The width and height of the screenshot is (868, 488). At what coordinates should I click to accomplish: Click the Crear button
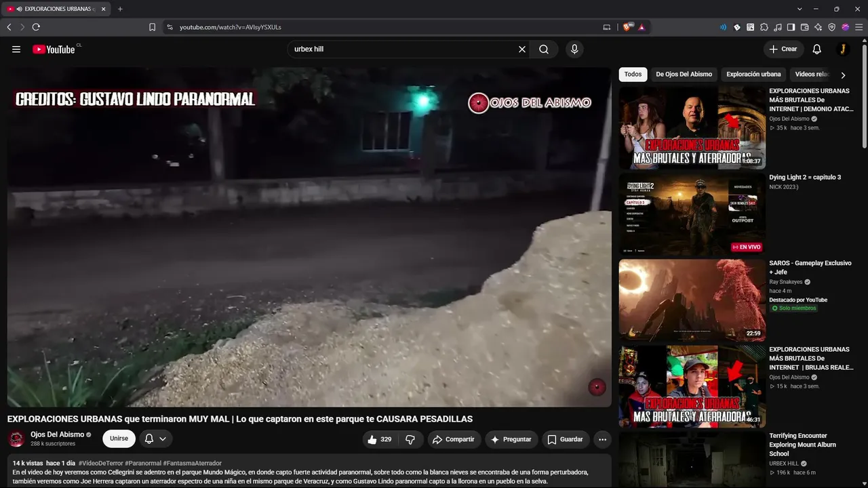[783, 49]
